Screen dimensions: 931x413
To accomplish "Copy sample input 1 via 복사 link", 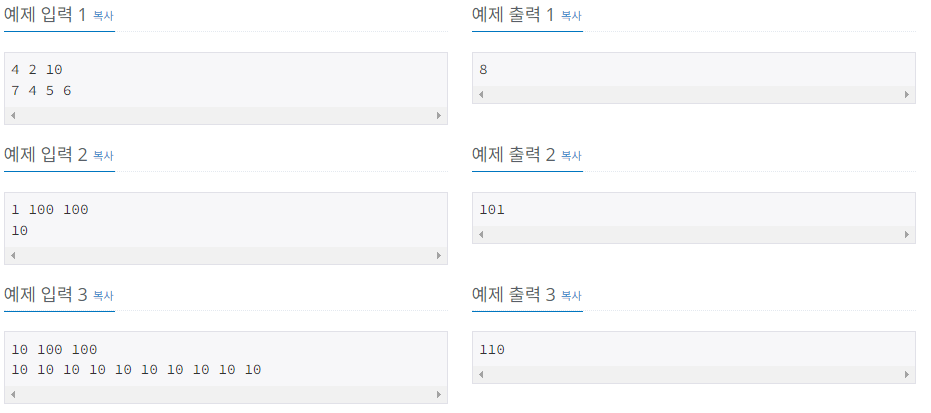I will [x=103, y=16].
